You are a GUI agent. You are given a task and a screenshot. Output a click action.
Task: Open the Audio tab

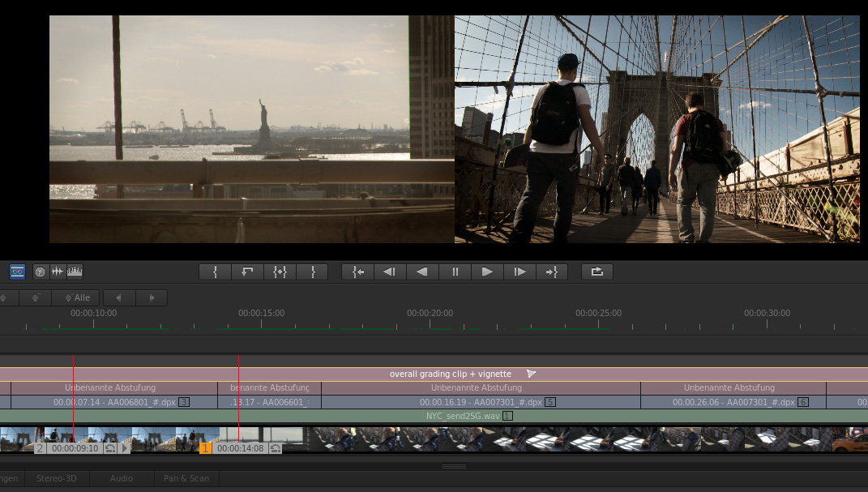pyautogui.click(x=122, y=478)
